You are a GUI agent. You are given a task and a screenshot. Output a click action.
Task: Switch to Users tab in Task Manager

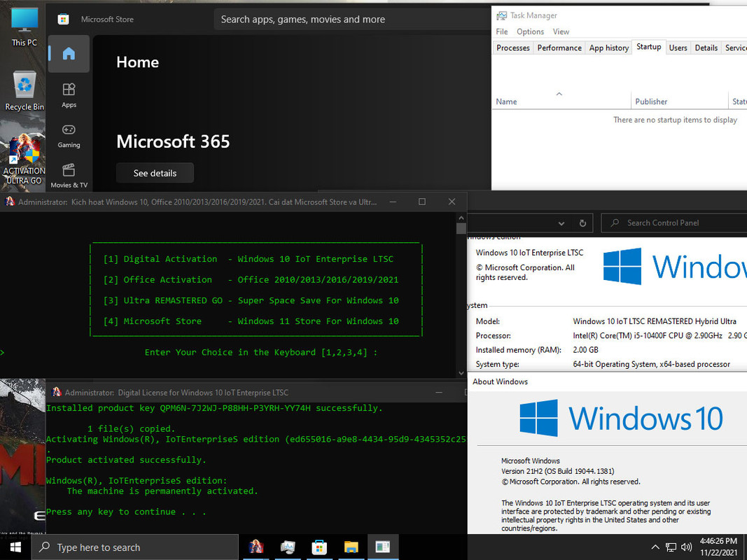tap(678, 48)
